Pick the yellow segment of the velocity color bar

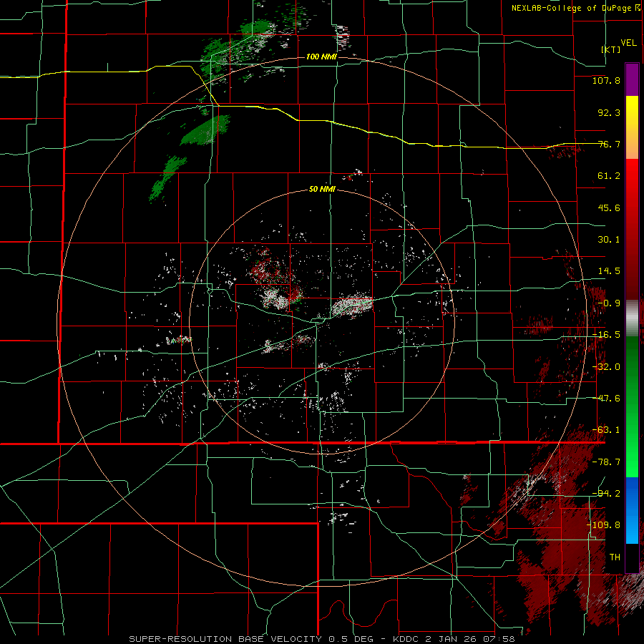click(x=632, y=127)
